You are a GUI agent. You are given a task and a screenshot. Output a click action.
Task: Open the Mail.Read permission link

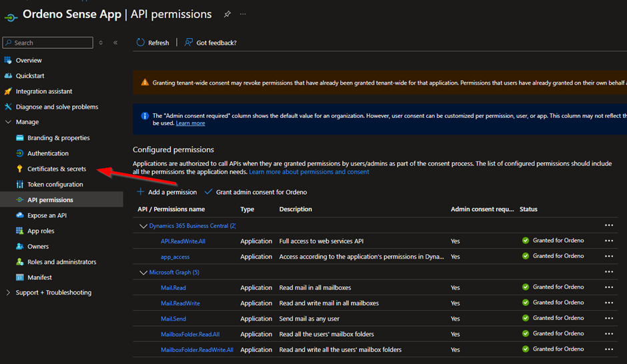[x=173, y=288]
